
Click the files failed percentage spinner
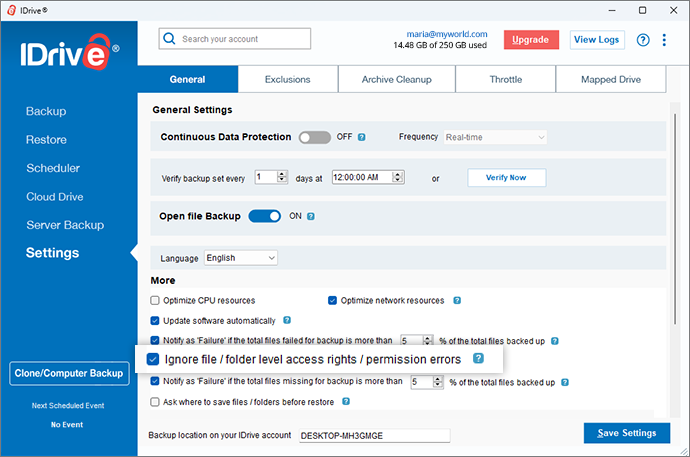pos(428,340)
